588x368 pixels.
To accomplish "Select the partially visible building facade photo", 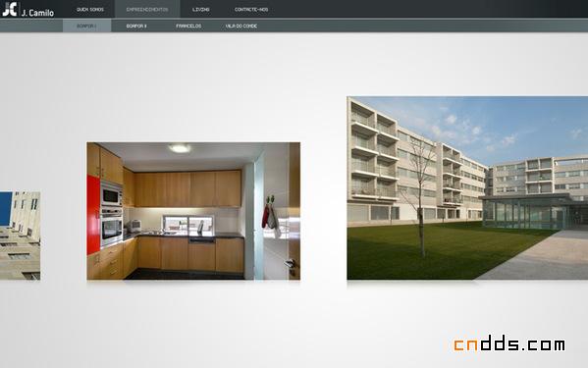I will coord(20,236).
